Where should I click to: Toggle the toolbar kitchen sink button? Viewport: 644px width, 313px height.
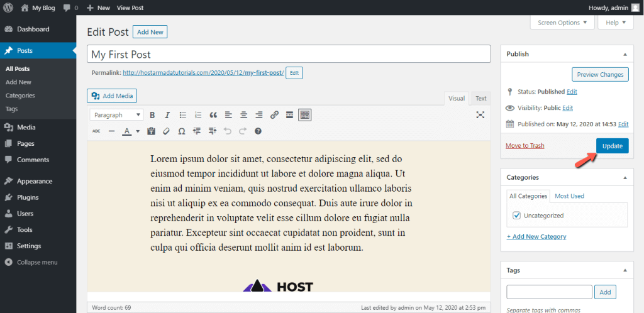click(305, 115)
